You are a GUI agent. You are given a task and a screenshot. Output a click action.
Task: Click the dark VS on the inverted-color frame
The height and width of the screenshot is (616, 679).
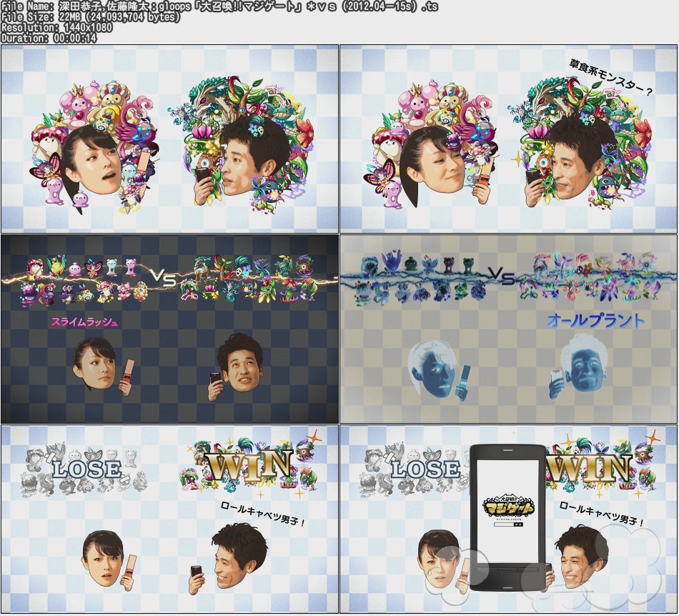point(502,276)
